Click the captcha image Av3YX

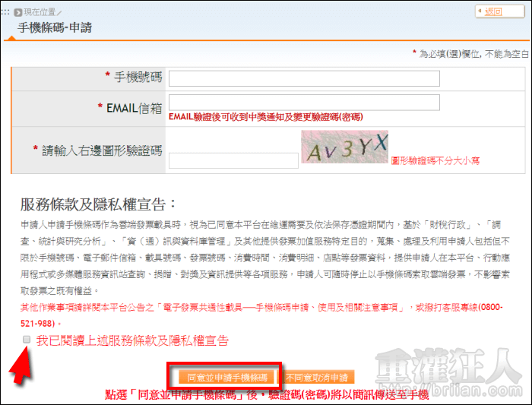pyautogui.click(x=344, y=147)
